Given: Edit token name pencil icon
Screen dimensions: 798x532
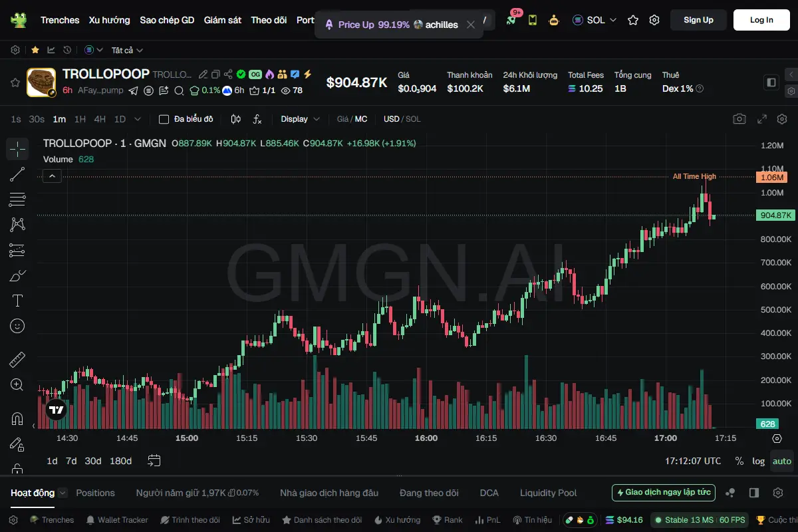Looking at the screenshot, I should [203, 74].
